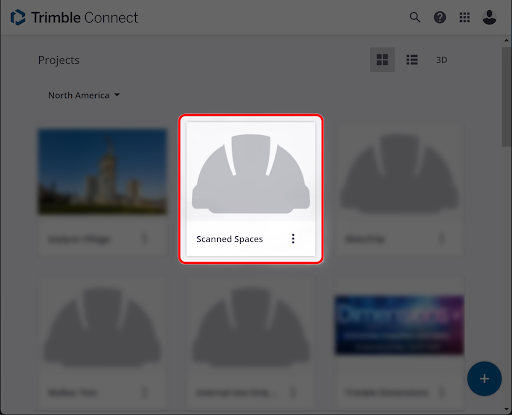Open the Dimensions banner project thumbnail
The image size is (512, 415).
tap(399, 325)
